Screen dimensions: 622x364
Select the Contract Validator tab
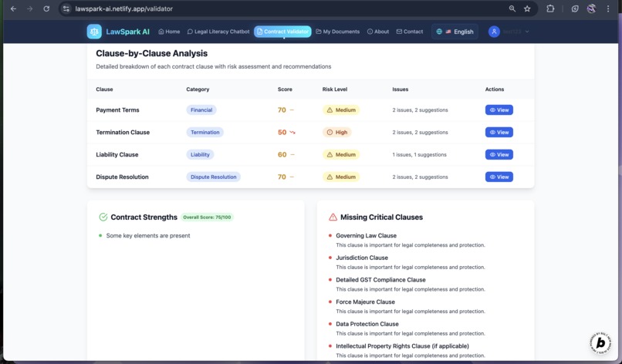pyautogui.click(x=283, y=32)
